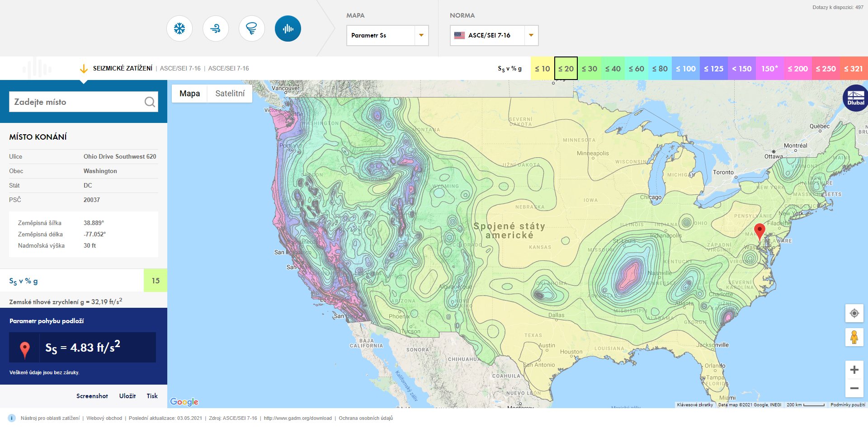Open the Nástroj pro oblasti zatížení link
Screen dimensions: 868x428
[50, 418]
